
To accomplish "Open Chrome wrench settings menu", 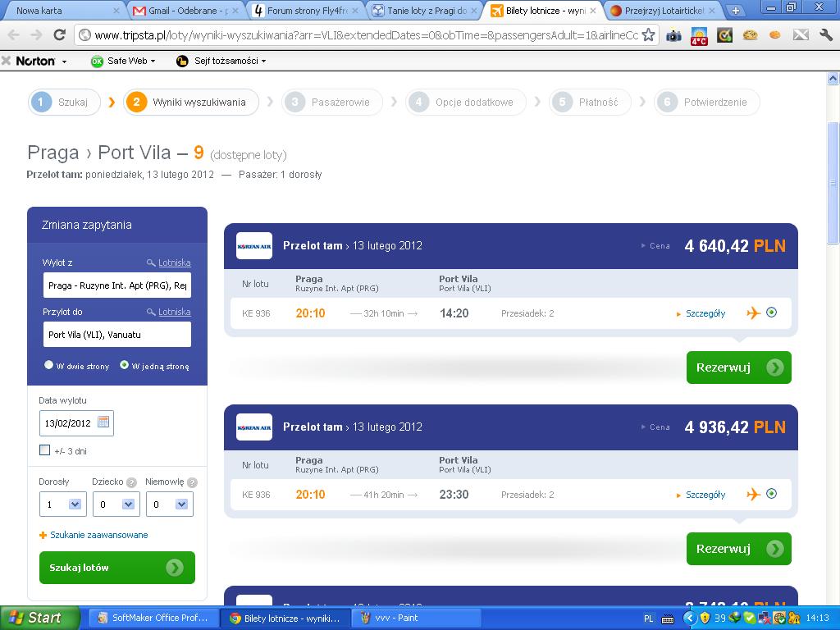I will pos(825,35).
